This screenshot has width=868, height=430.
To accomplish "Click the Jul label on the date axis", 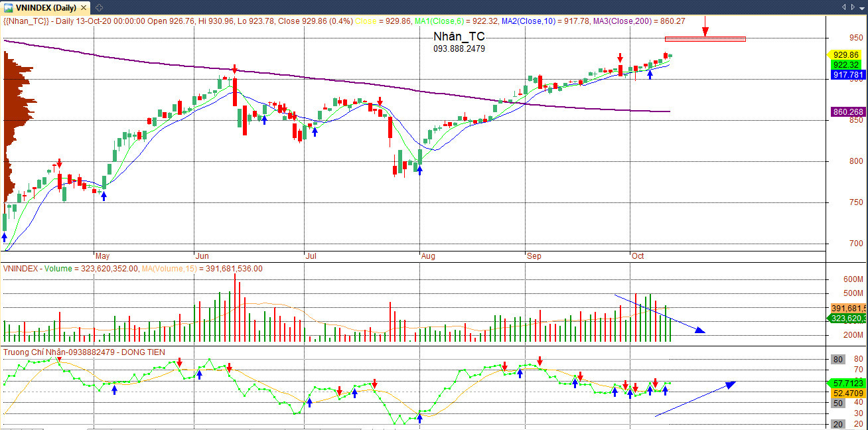I will point(311,255).
